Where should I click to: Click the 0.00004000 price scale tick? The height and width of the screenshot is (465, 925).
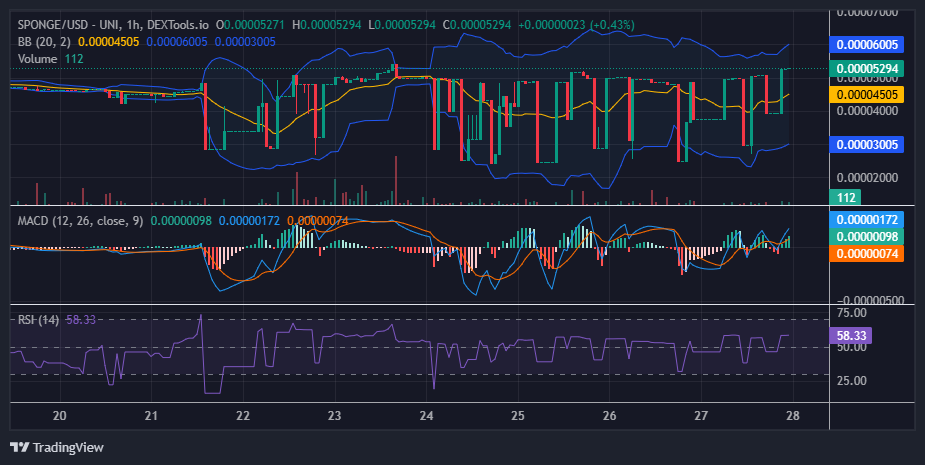[x=867, y=111]
